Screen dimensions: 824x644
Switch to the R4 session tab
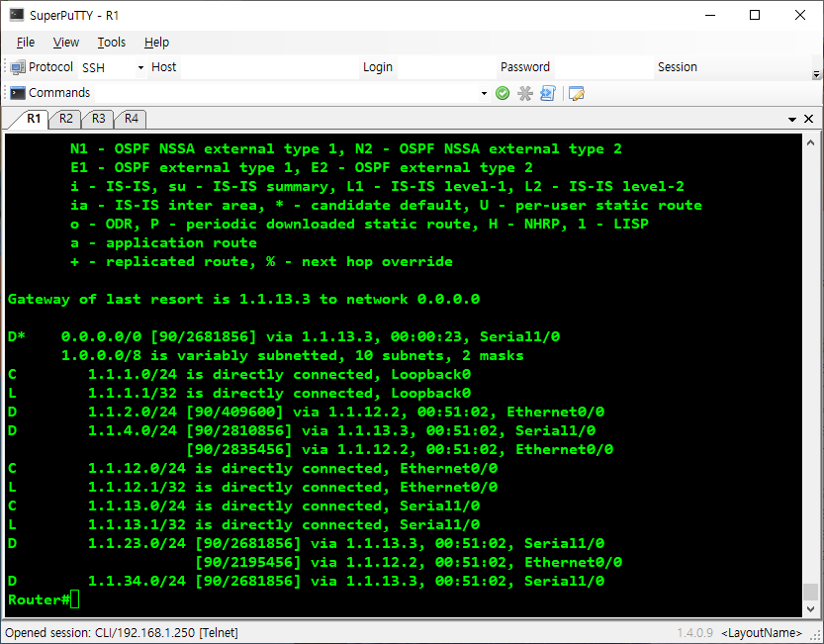pos(132,119)
